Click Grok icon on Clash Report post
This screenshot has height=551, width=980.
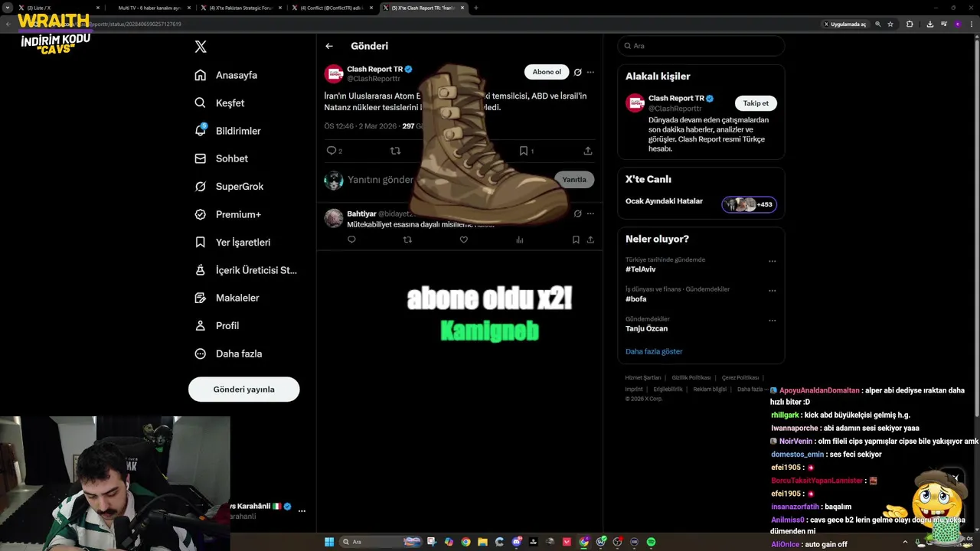[x=578, y=72]
